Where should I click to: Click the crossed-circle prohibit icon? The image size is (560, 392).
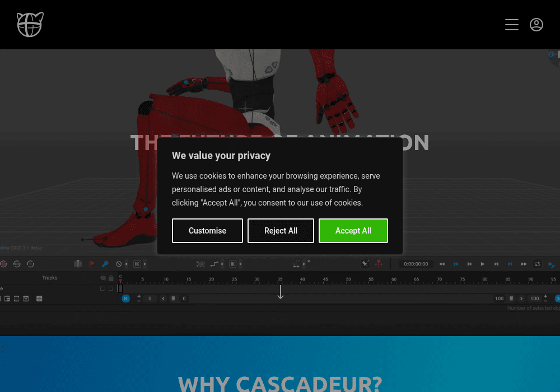coord(119,264)
